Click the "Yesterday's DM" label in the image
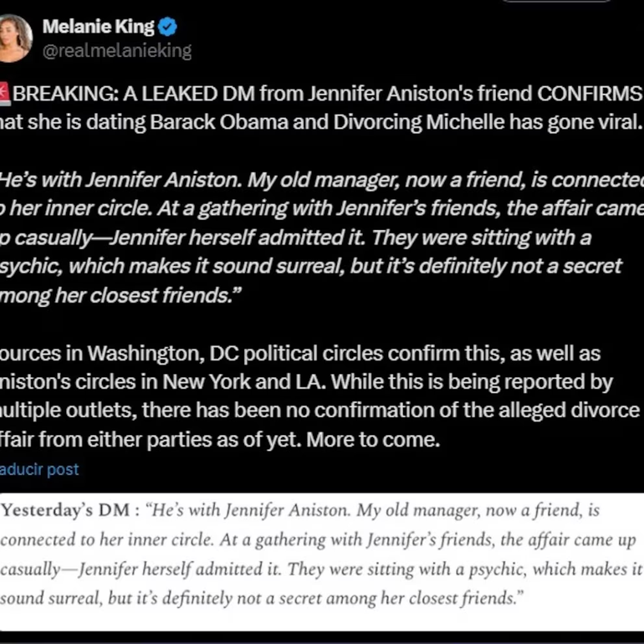644x644 pixels. click(68, 510)
